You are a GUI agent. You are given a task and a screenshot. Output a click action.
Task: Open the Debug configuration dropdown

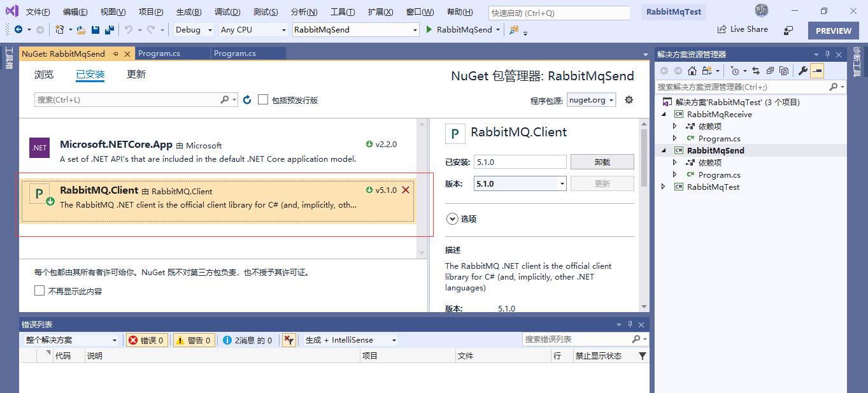pos(194,29)
